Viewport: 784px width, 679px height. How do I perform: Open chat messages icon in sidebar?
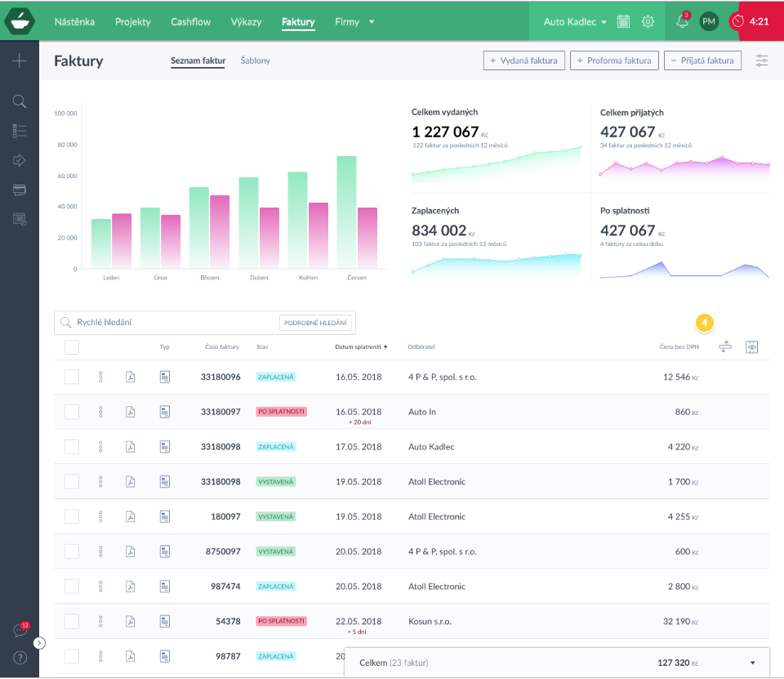point(20,630)
